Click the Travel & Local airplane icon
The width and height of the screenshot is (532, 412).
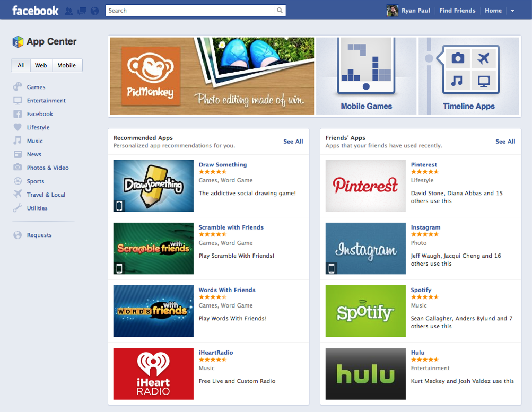[x=18, y=195]
